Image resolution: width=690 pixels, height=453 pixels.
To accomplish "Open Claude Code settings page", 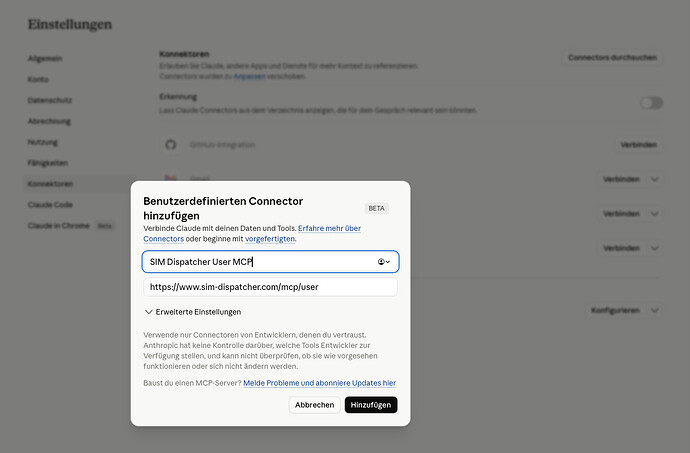I will tap(50, 205).
